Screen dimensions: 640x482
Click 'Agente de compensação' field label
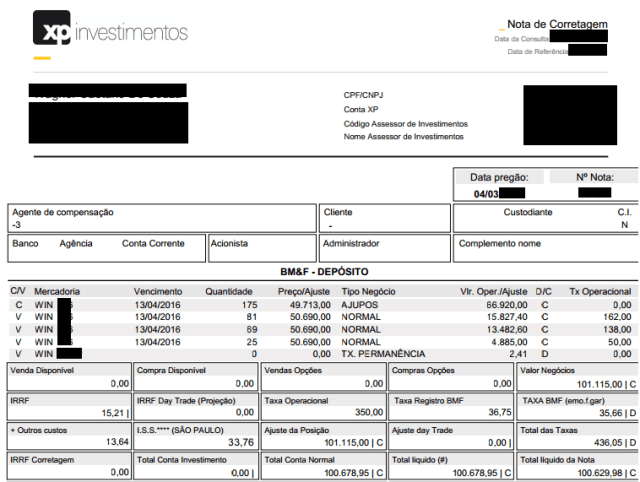point(63,212)
